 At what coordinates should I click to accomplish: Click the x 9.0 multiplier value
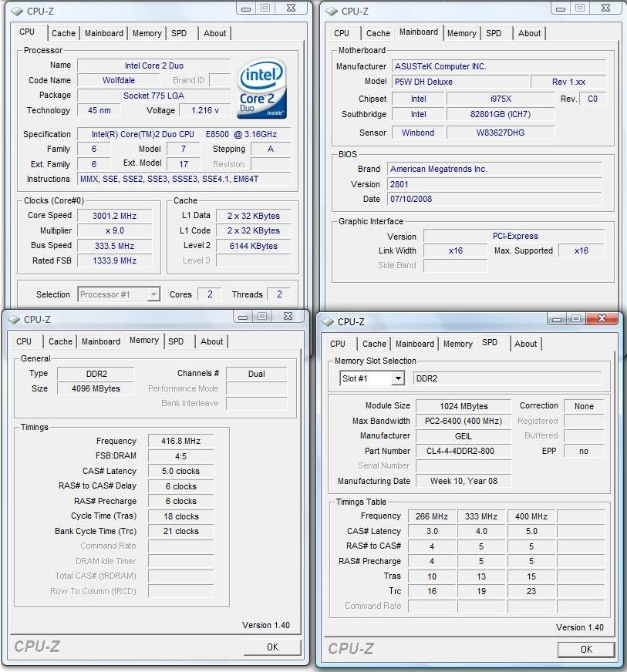114,230
